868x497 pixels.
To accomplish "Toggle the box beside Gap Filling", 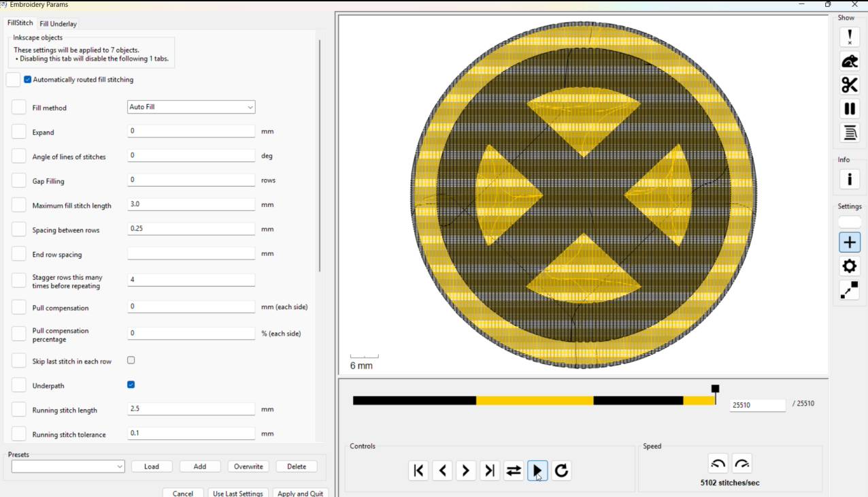I will [19, 181].
